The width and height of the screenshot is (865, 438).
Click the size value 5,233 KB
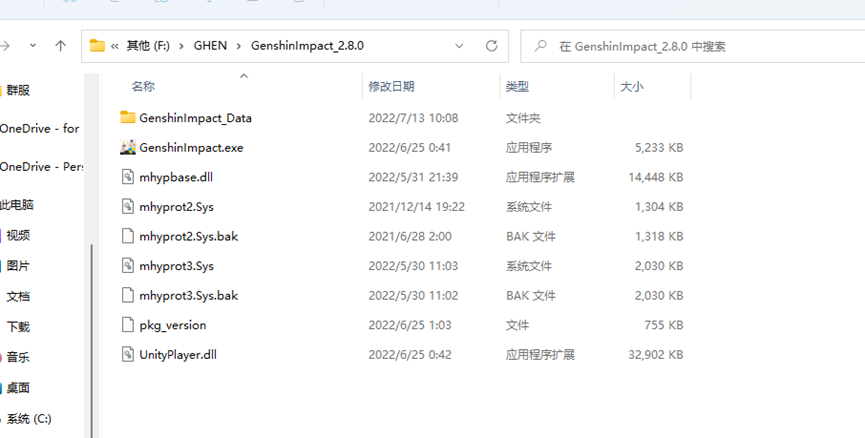coord(659,147)
